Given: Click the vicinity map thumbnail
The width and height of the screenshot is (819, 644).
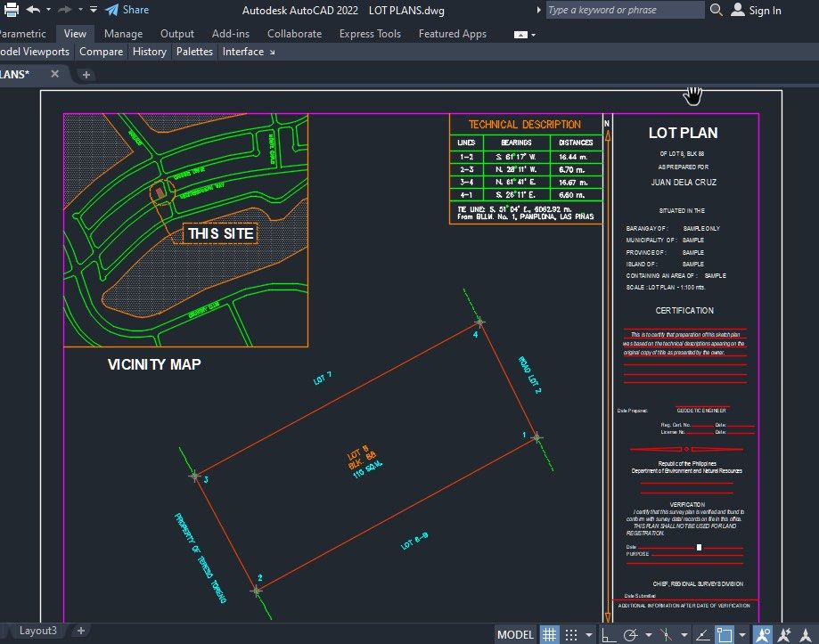Looking at the screenshot, I should 185,230.
